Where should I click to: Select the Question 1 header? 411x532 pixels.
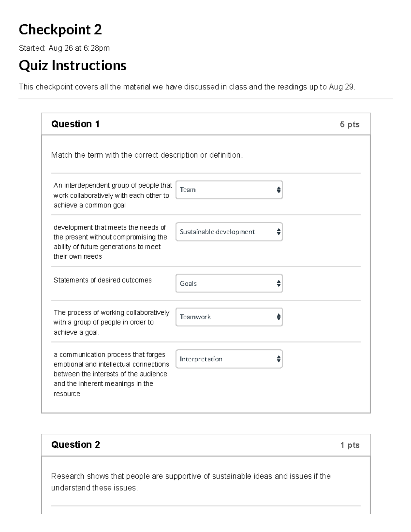pyautogui.click(x=75, y=124)
